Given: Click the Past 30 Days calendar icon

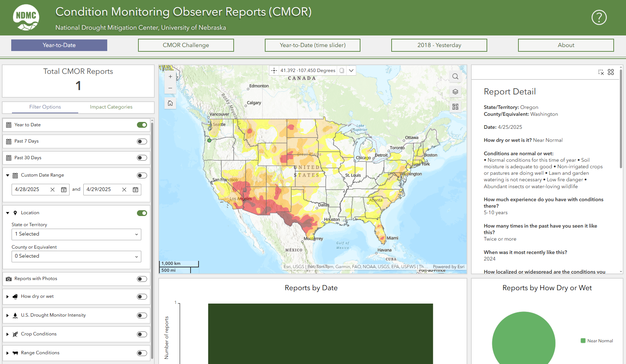Looking at the screenshot, I should coord(9,158).
